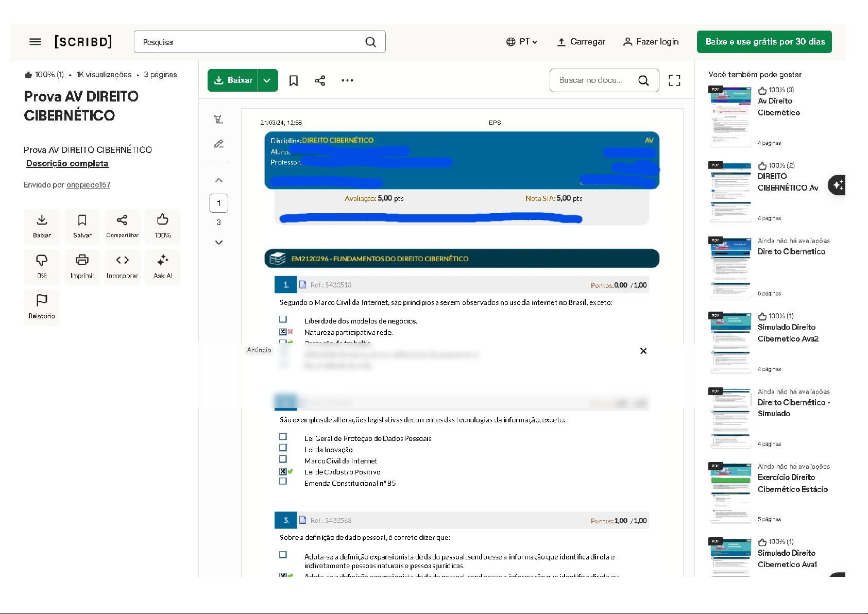Open the three-dots more options menu

coord(347,80)
